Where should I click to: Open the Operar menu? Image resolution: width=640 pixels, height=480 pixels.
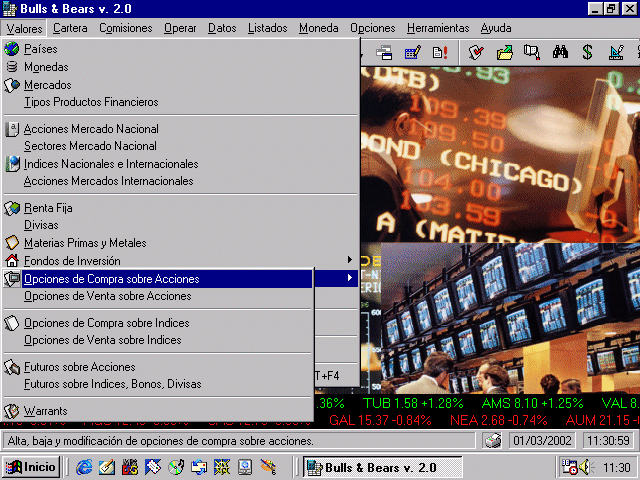tap(180, 28)
